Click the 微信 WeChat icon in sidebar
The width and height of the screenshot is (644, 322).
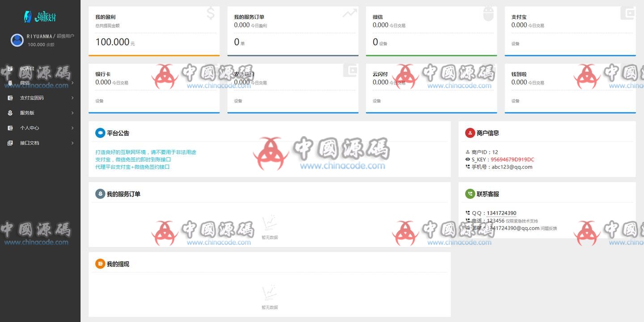pos(10,83)
